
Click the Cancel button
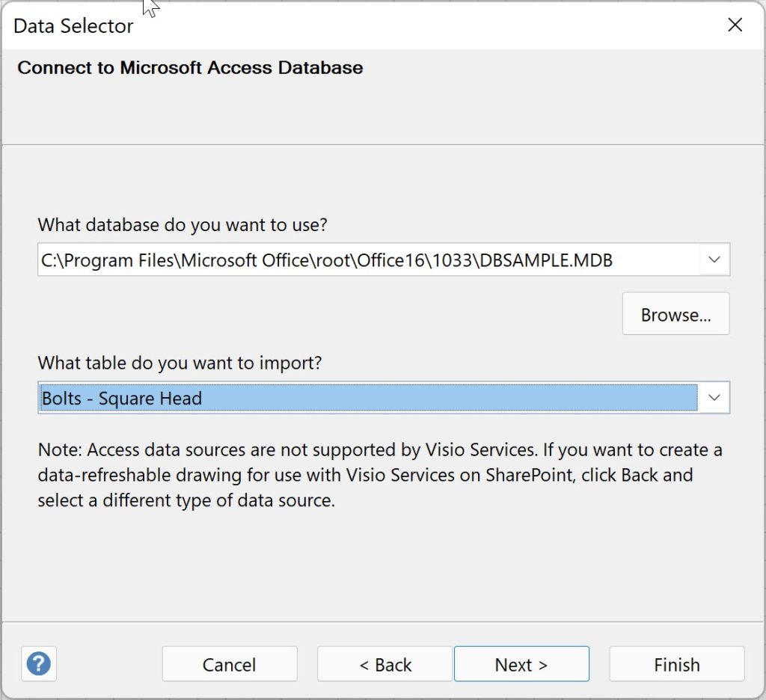point(229,664)
